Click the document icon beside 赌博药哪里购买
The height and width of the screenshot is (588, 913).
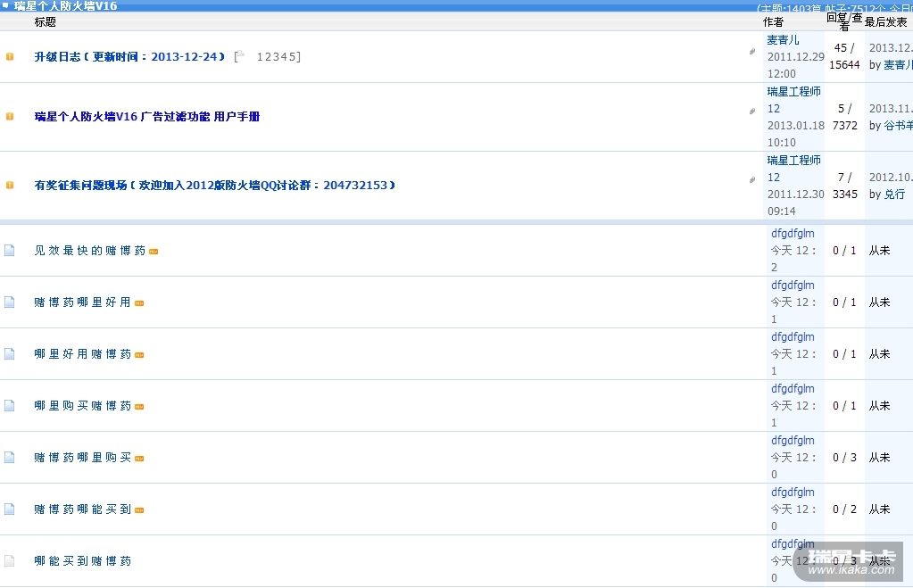(9, 458)
